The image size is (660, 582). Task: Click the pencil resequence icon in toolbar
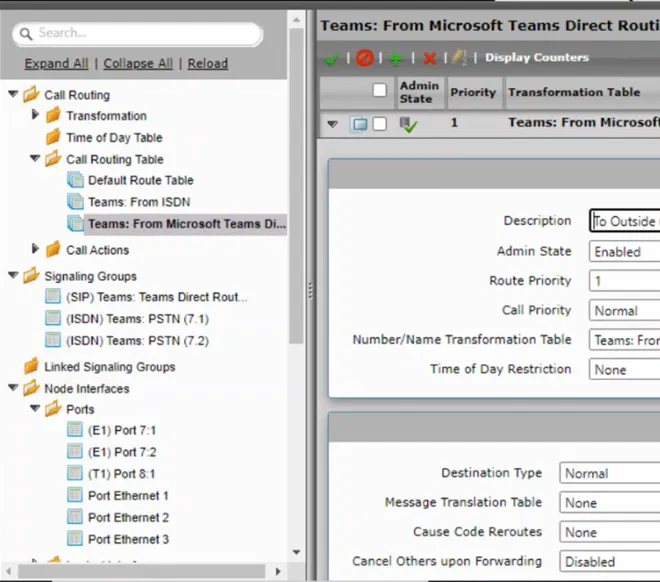[x=459, y=58]
